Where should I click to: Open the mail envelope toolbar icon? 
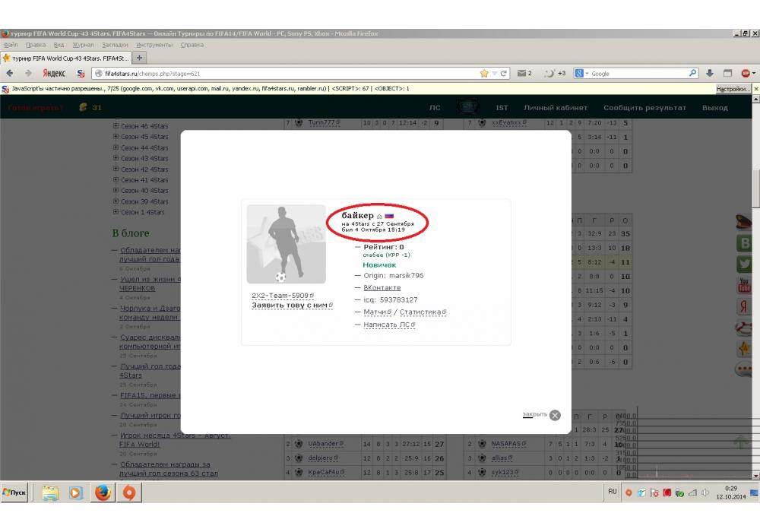pos(522,74)
